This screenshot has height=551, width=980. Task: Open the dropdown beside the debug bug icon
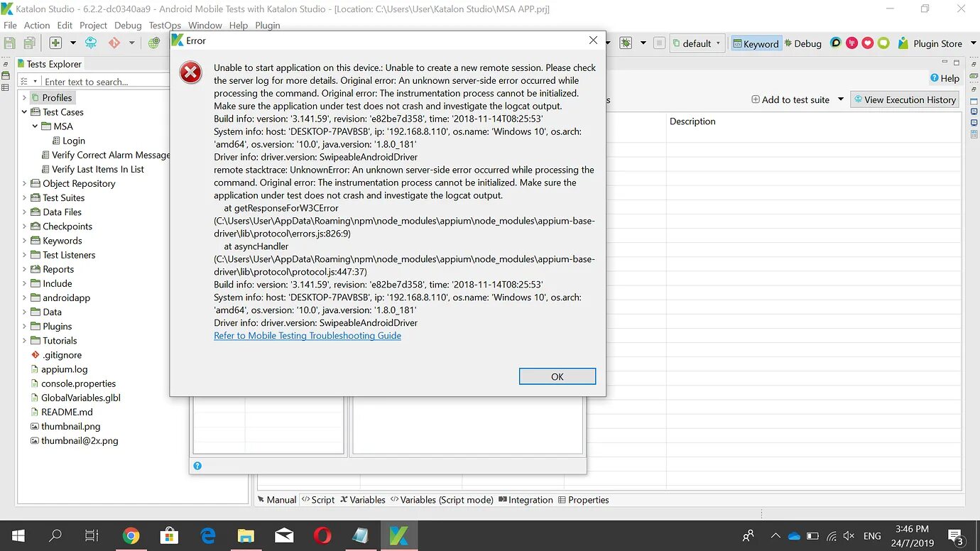(643, 43)
